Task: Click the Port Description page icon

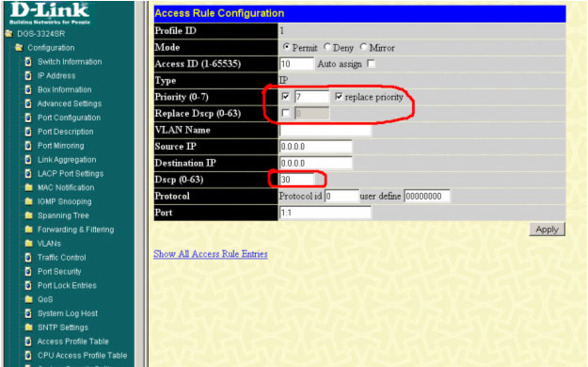Action: click(x=28, y=132)
